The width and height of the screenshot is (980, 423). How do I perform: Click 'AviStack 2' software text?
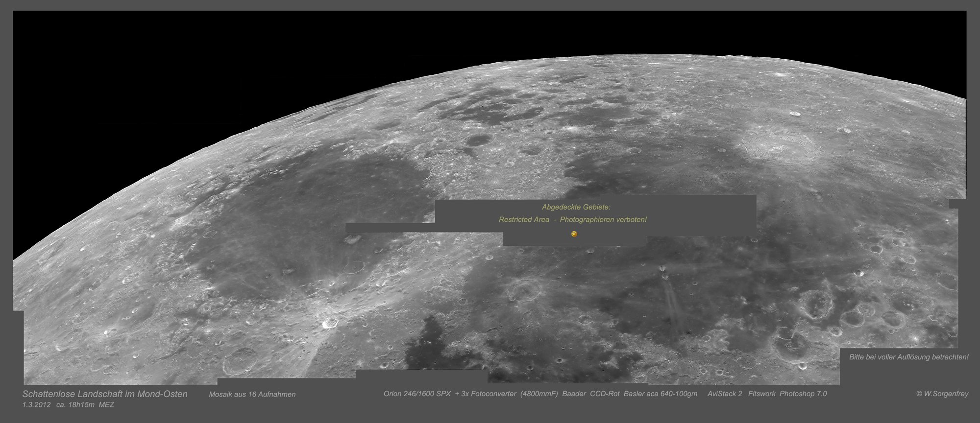click(725, 394)
